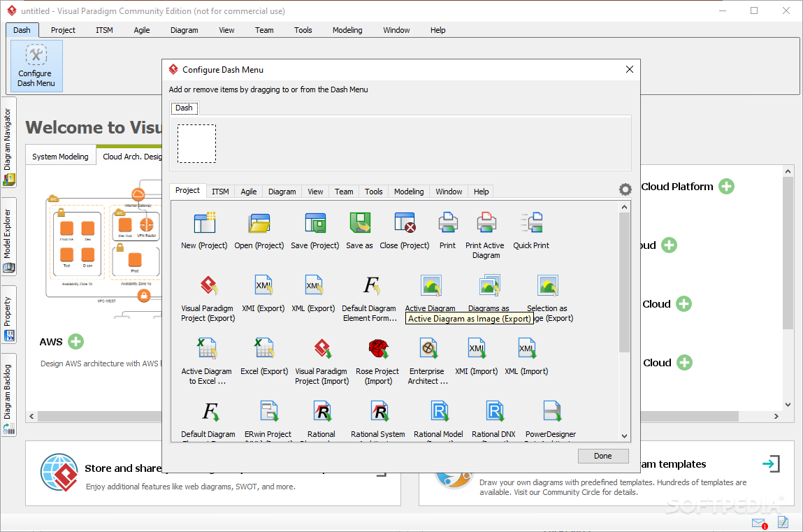Open the Tools tab in dialog
The image size is (803, 532).
coord(373,192)
